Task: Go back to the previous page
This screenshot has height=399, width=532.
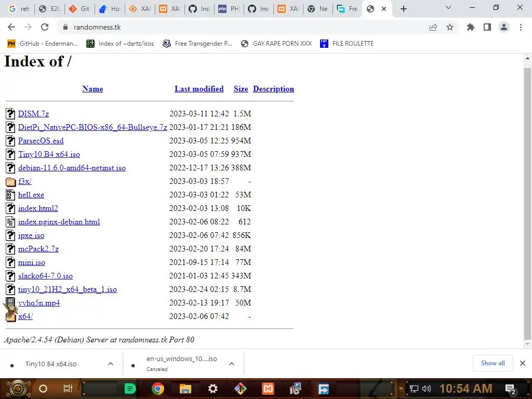Action: [11, 27]
